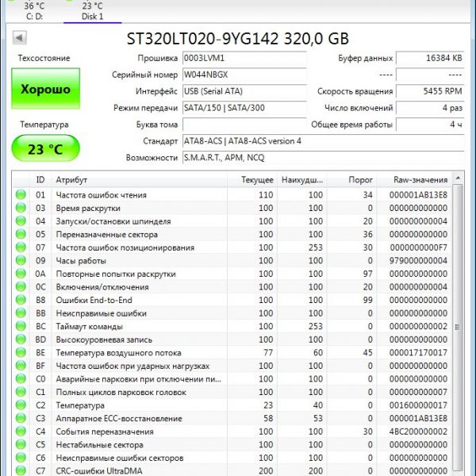The image size is (476, 476).
Task: Click the transfer mode field SATA/150 | SATA/300
Action: click(244, 108)
